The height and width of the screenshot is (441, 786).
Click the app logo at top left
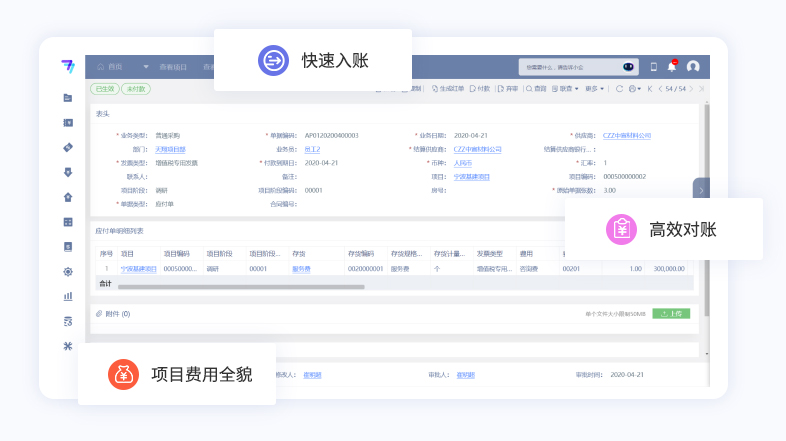click(x=68, y=66)
